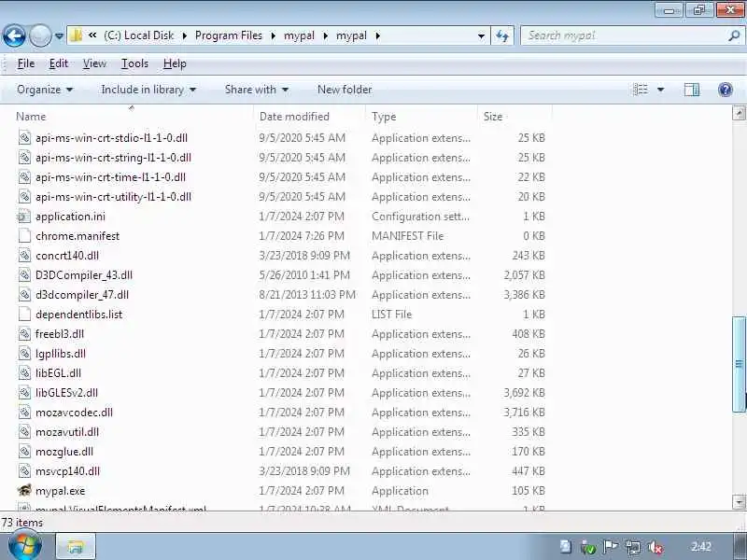Open the Share with dropdown
747x560 pixels.
tap(257, 90)
